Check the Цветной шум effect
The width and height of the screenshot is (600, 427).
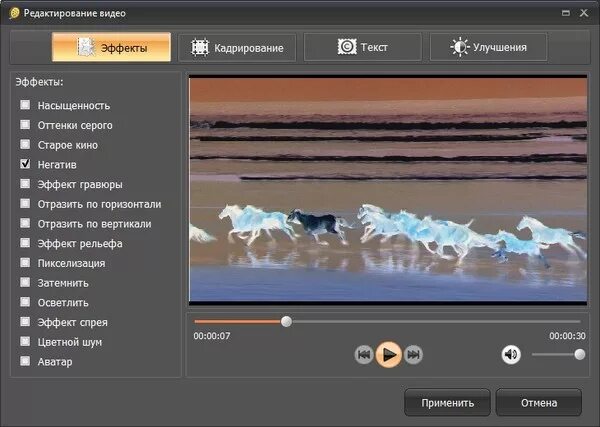pyautogui.click(x=25, y=341)
